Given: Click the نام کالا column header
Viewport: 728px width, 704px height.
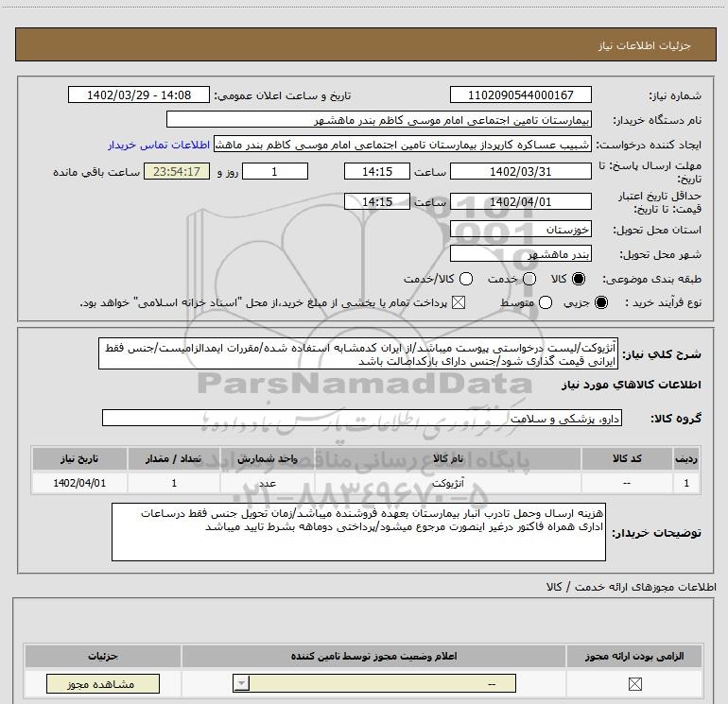Looking at the screenshot, I should point(447,458).
